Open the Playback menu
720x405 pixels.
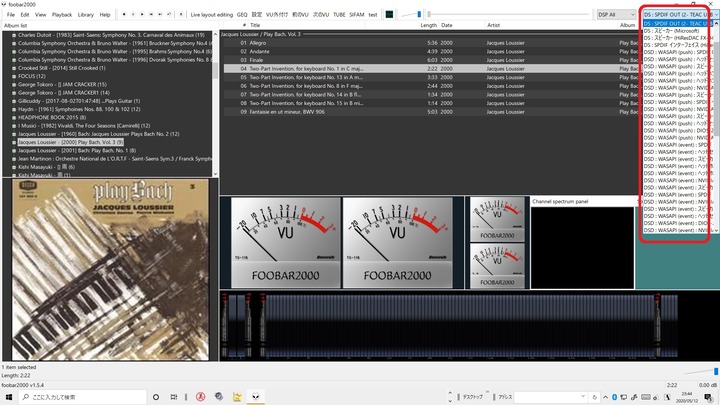pyautogui.click(x=62, y=15)
